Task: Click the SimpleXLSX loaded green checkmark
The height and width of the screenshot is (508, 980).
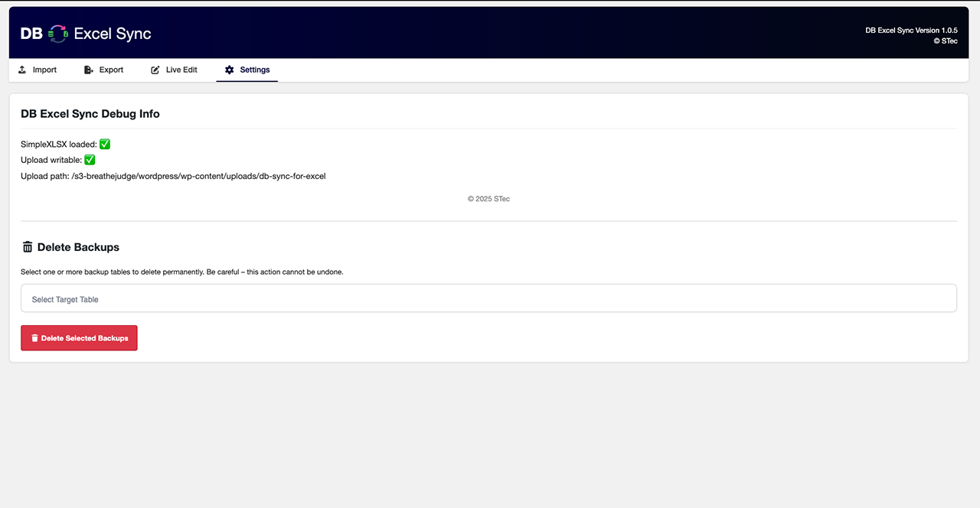Action: (x=105, y=144)
